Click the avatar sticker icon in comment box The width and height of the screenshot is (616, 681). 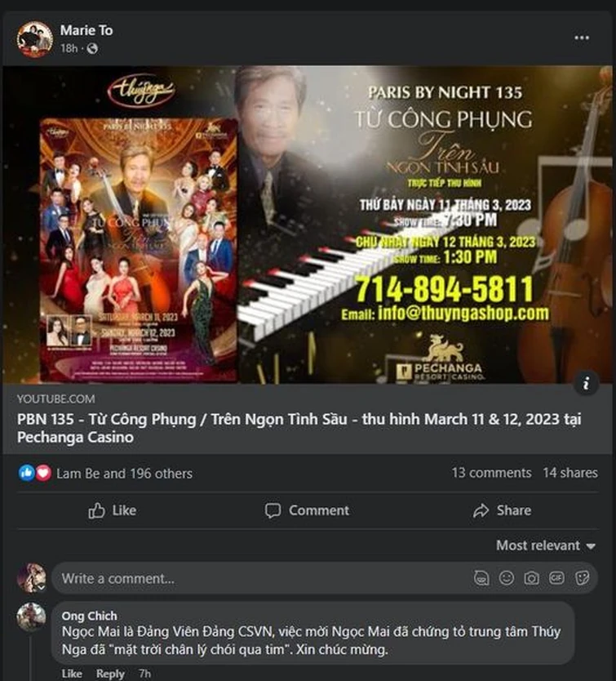(x=481, y=578)
